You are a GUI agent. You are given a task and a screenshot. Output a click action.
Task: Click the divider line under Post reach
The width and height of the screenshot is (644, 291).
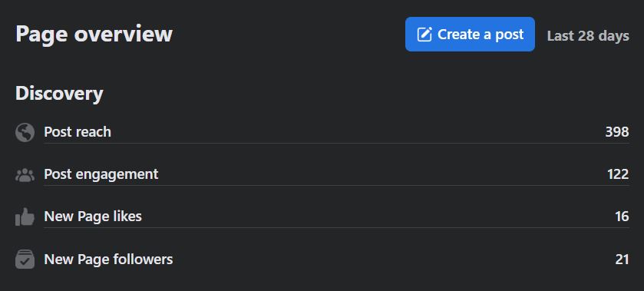coord(336,144)
